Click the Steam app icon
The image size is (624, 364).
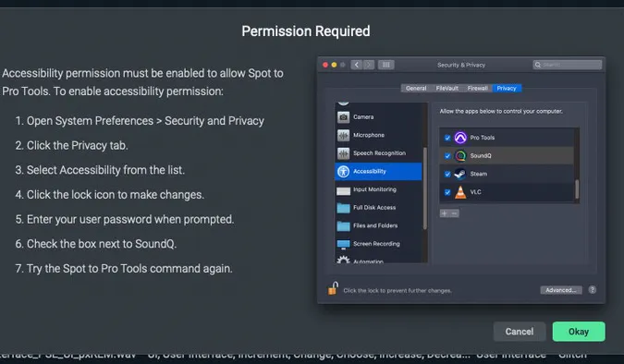[460, 174]
